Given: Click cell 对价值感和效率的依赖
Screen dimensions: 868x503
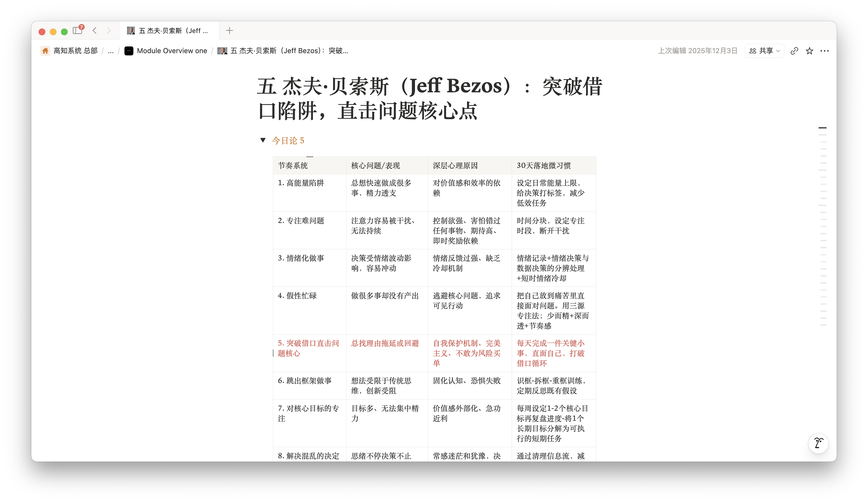Looking at the screenshot, I should click(x=470, y=192).
